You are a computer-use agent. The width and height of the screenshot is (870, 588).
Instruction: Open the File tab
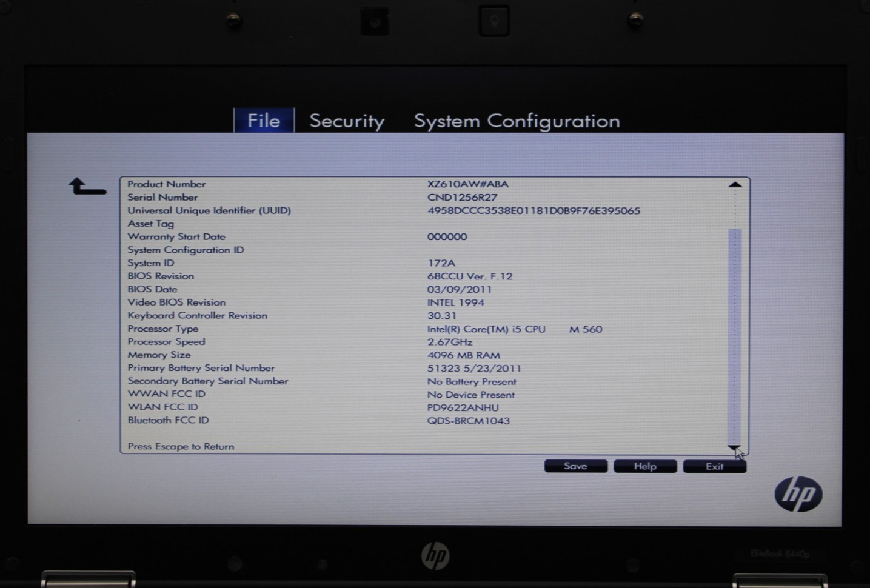264,121
